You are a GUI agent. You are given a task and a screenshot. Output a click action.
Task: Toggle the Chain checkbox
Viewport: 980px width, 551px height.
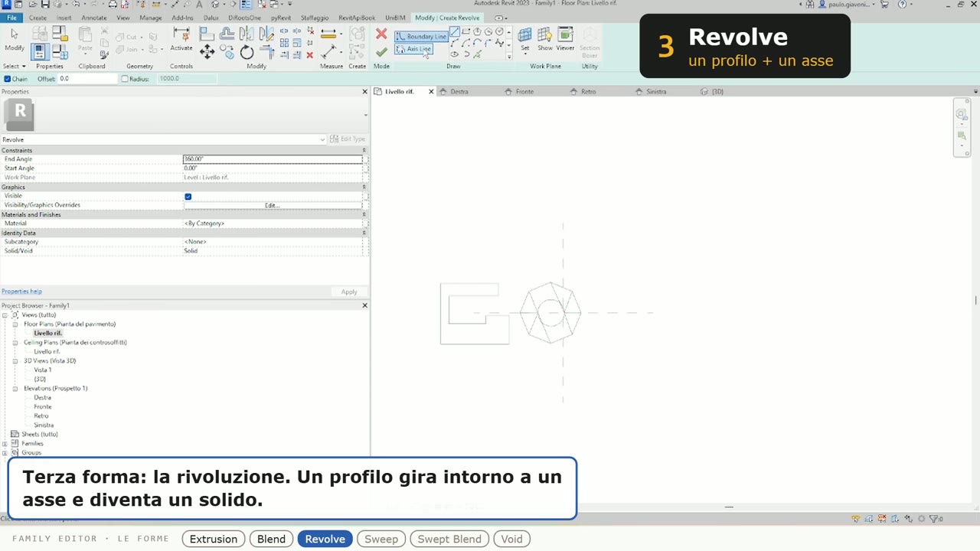click(x=8, y=79)
